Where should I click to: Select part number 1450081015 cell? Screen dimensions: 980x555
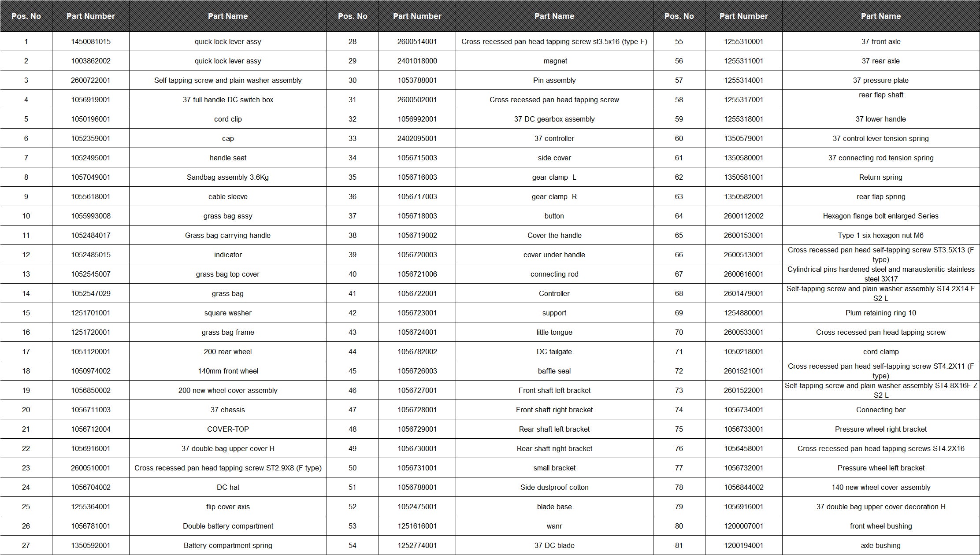point(91,41)
